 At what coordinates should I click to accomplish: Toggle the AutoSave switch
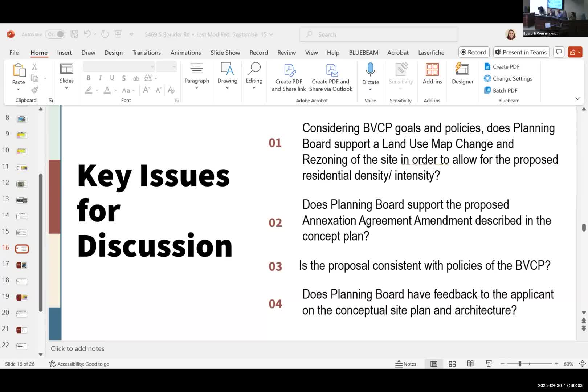pyautogui.click(x=56, y=34)
